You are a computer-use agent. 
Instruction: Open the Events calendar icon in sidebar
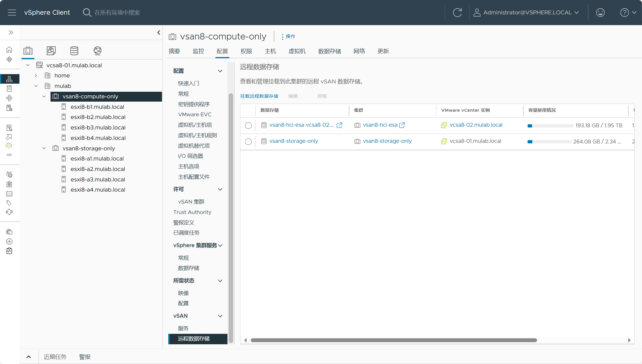tap(9, 194)
